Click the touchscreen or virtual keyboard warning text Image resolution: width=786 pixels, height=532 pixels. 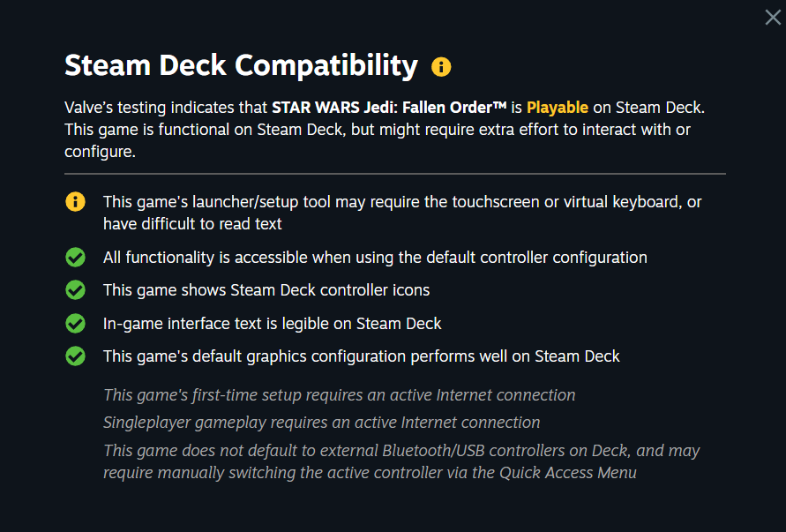[x=402, y=212]
